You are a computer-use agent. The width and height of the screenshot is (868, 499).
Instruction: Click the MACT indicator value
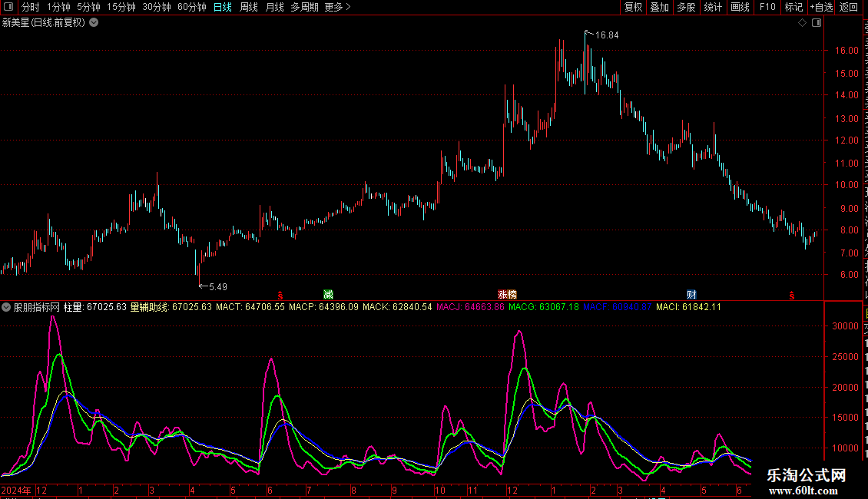coord(250,307)
